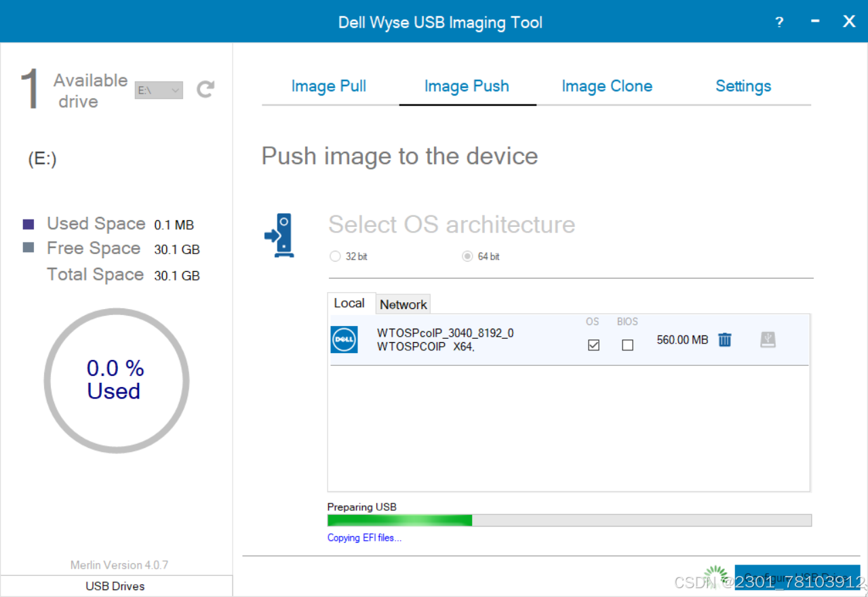Click the purple Used Space legend swatch
The width and height of the screenshot is (868, 597).
[x=28, y=224]
